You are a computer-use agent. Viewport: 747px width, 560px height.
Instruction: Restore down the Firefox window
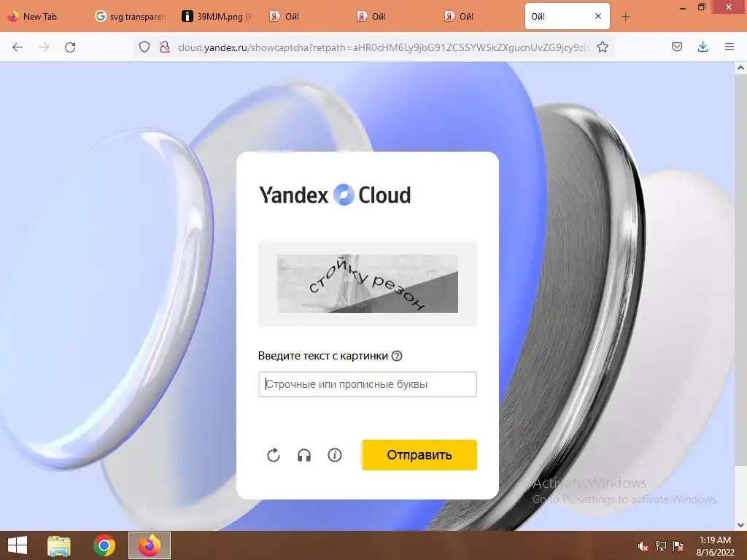pyautogui.click(x=702, y=7)
